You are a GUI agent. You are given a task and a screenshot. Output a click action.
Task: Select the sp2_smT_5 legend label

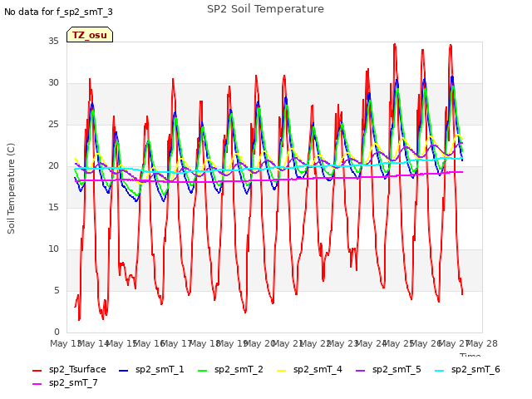pos(397,369)
